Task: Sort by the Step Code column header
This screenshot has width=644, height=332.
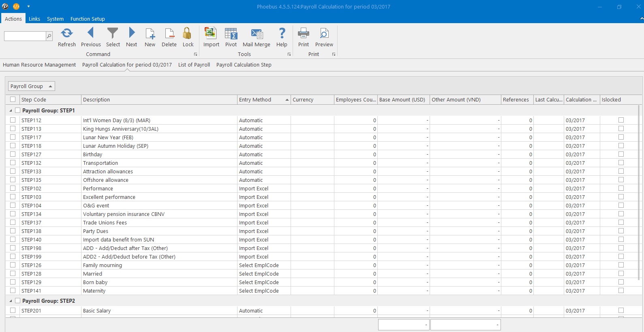Action: [50, 99]
